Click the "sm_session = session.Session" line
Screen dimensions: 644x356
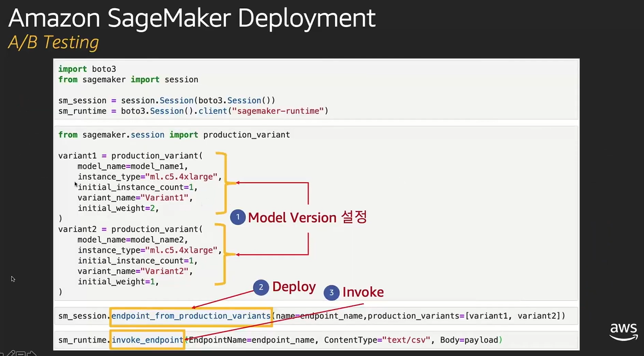[166, 101]
